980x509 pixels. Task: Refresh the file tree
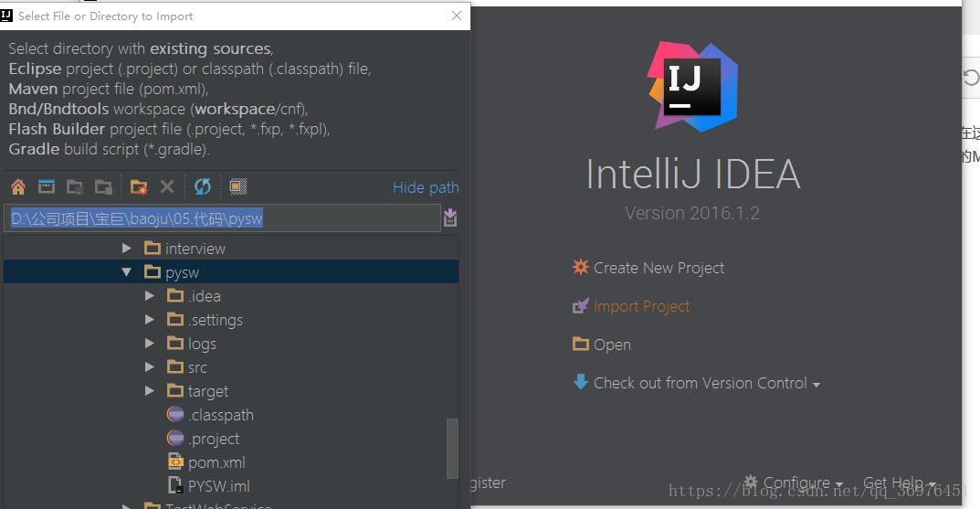[203, 186]
